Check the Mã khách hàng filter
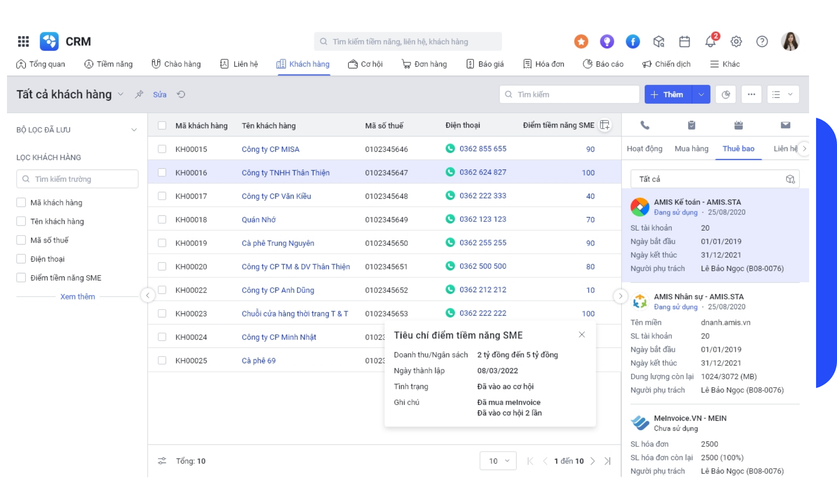 pos(21,202)
